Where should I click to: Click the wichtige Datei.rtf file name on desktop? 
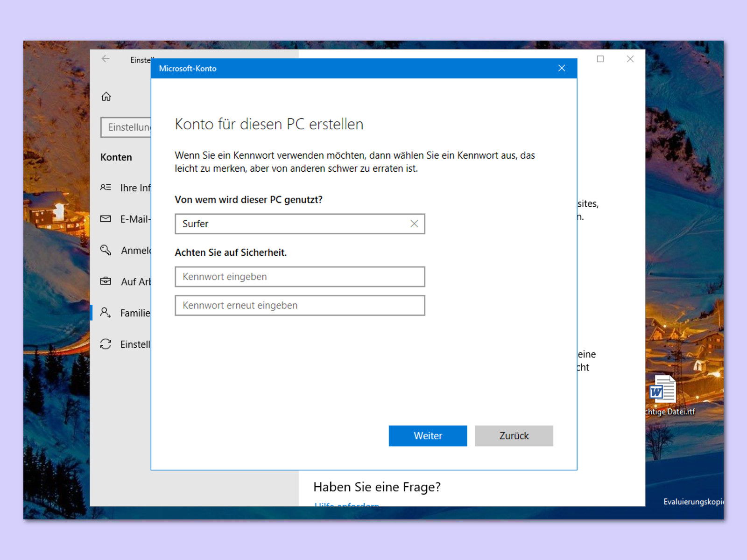coord(670,412)
